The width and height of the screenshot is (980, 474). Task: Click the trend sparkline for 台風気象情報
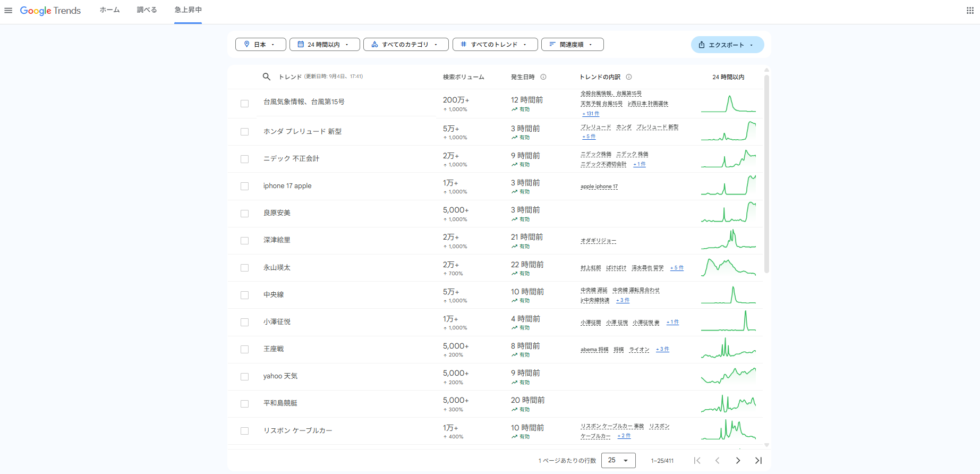click(729, 104)
